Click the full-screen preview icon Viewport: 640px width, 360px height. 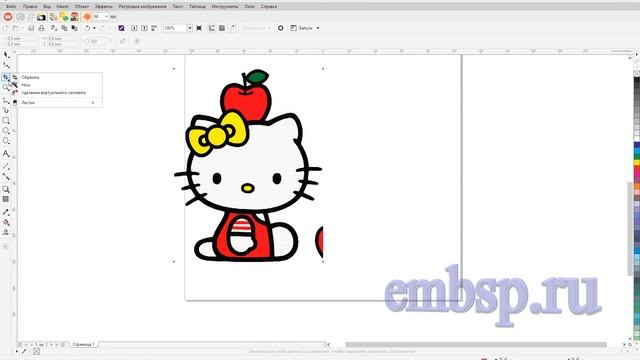pyautogui.click(x=199, y=28)
